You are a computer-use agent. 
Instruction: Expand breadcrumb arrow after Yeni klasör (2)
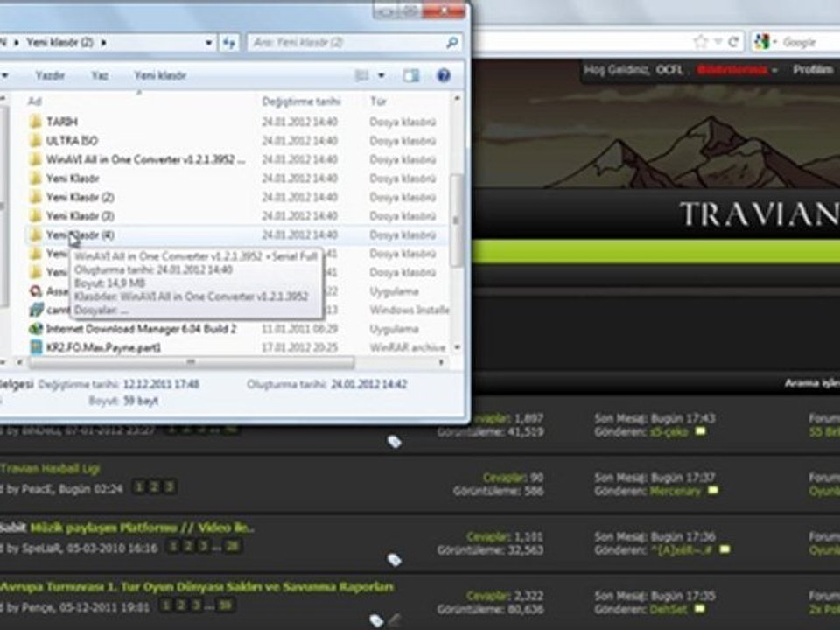tap(103, 42)
